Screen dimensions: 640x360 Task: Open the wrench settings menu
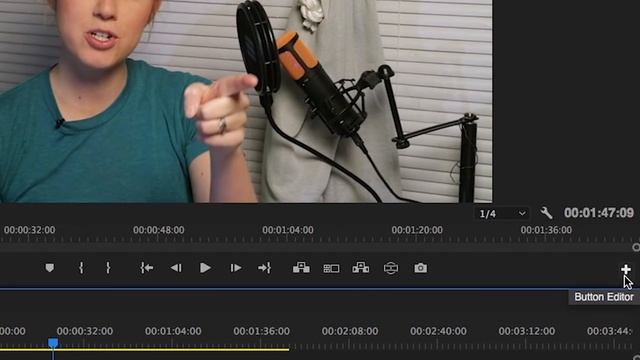pyautogui.click(x=546, y=213)
